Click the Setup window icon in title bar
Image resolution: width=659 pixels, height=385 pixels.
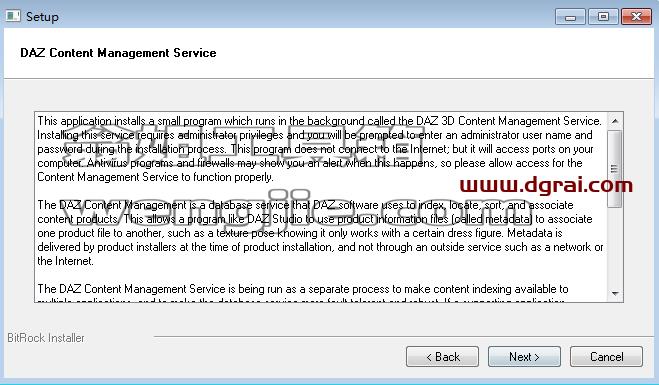point(13,16)
